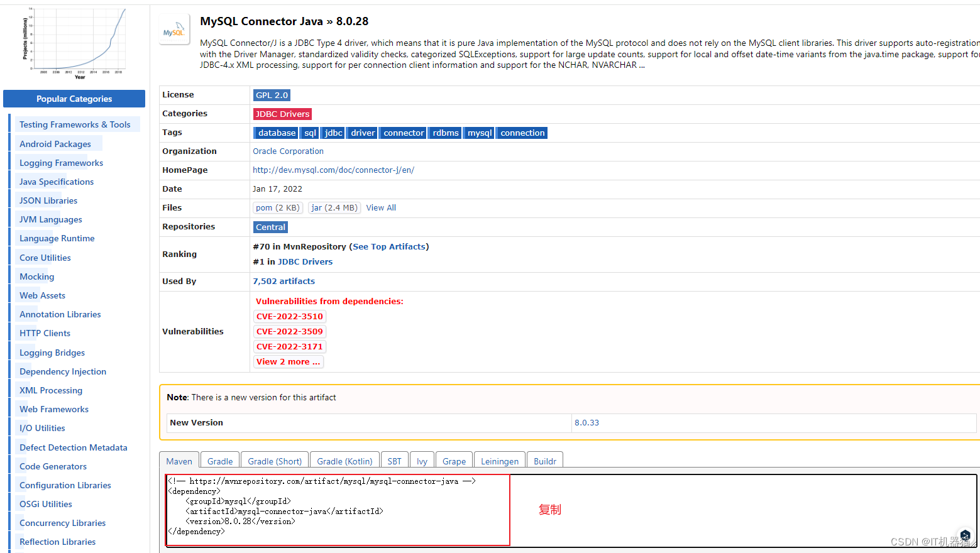Visit the dev.mysql.com connector homepage link
The image size is (980, 553).
coord(333,170)
